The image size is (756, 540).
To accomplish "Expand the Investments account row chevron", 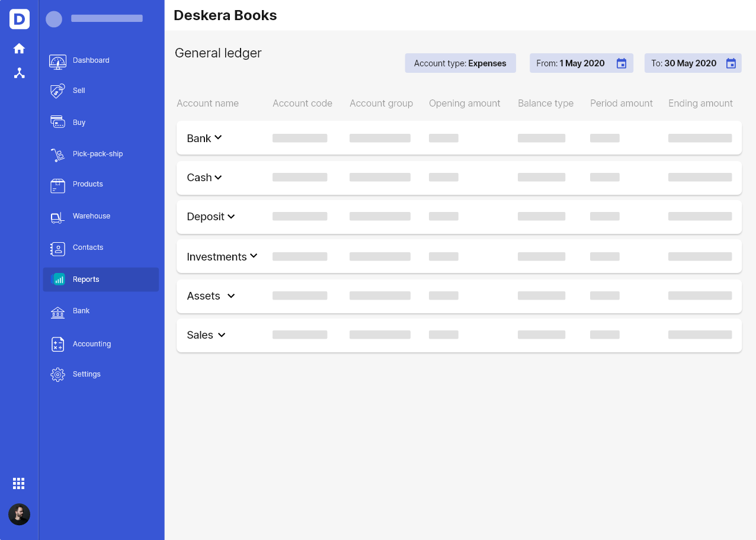I will pyautogui.click(x=254, y=256).
